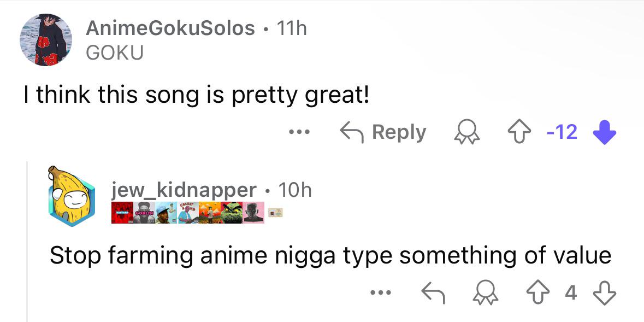The image size is (644, 322).
Task: Remove the downvote on AnimeGokuSolos's comment
Action: click(604, 133)
